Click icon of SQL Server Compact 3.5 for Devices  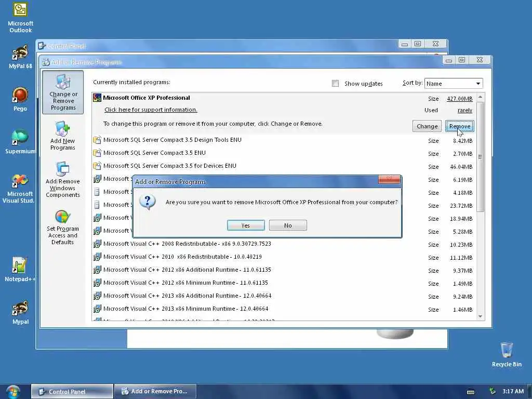click(x=97, y=166)
